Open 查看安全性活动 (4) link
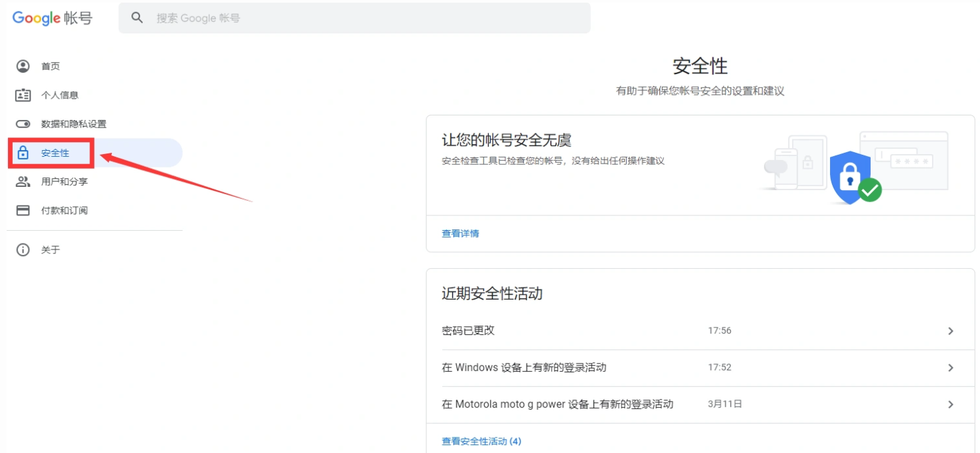 pyautogui.click(x=481, y=441)
